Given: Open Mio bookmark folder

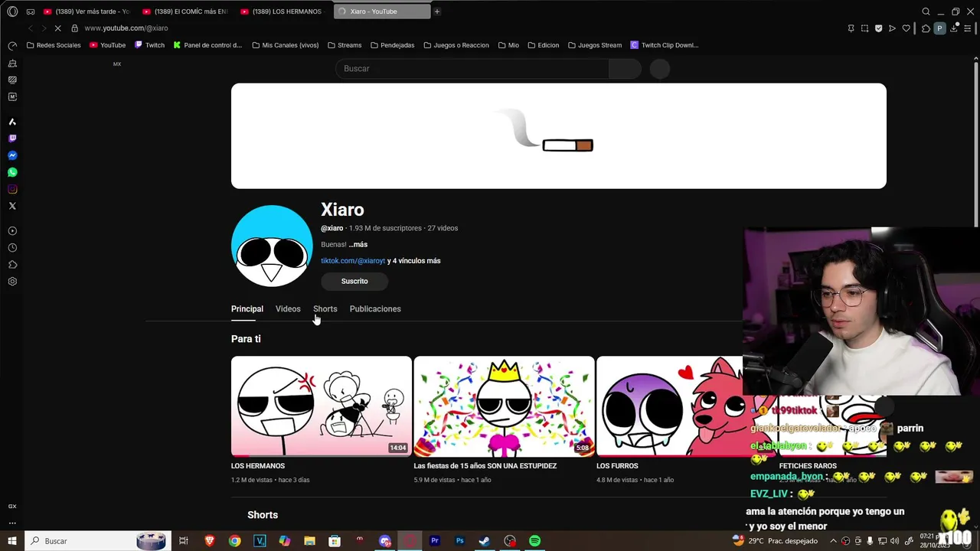Looking at the screenshot, I should pyautogui.click(x=508, y=45).
